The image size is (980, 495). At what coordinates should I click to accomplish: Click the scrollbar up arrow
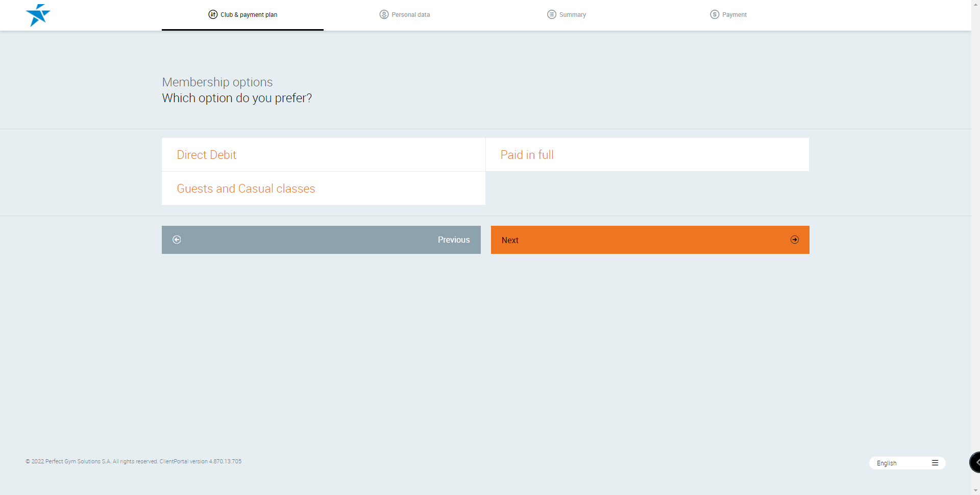pos(975,4)
